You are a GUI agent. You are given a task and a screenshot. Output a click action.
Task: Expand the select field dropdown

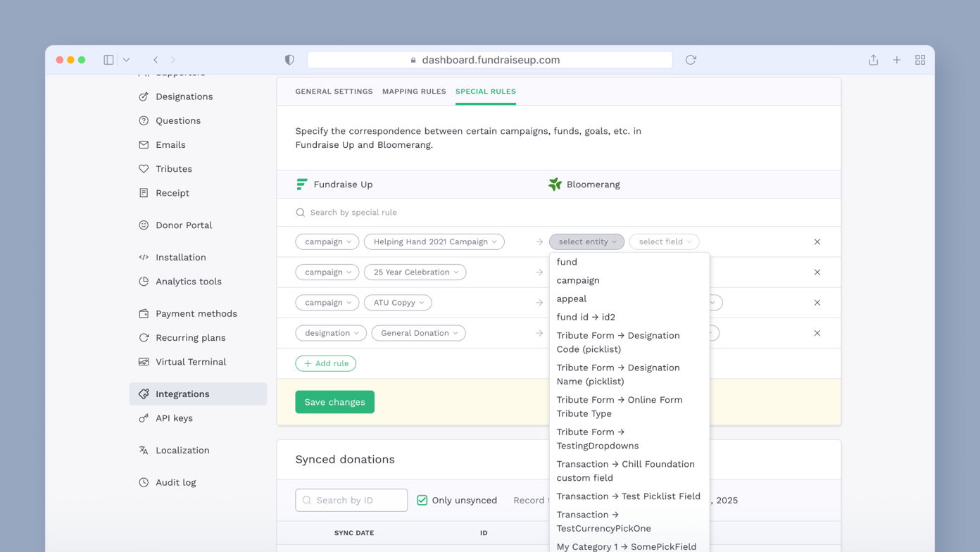pos(662,241)
